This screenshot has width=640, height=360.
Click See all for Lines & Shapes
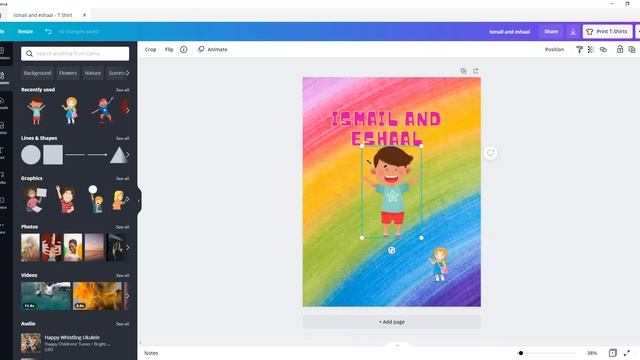122,138
